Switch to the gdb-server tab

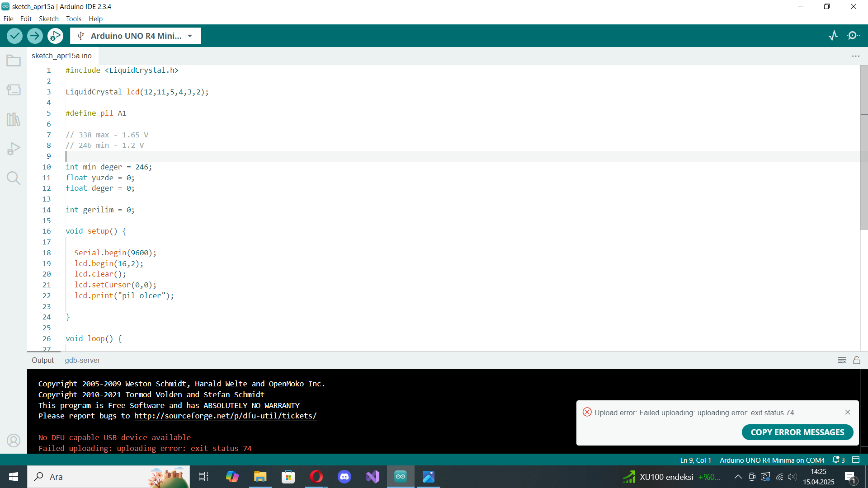coord(82,360)
